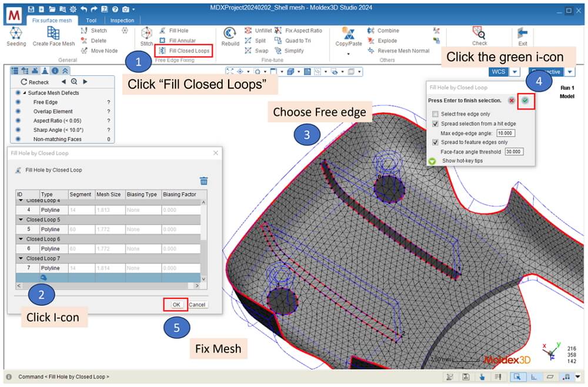Select the Seeding tool icon
588x387 pixels.
pyautogui.click(x=15, y=33)
